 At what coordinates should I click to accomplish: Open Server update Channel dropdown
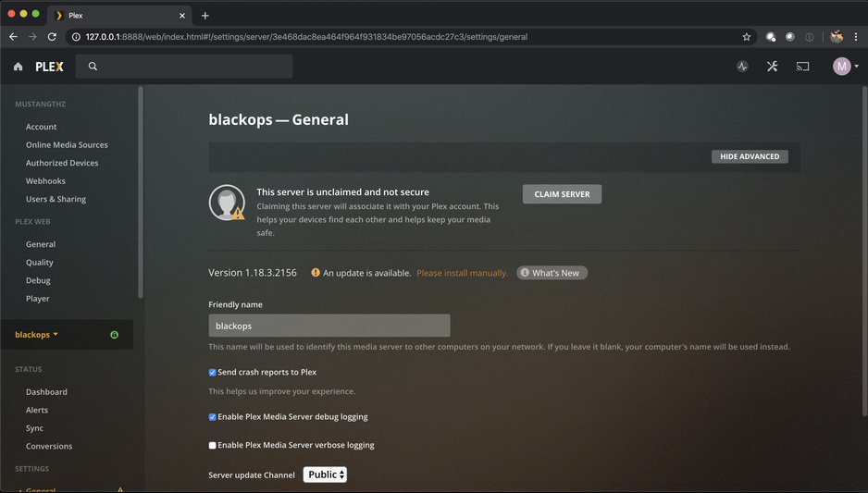325,475
